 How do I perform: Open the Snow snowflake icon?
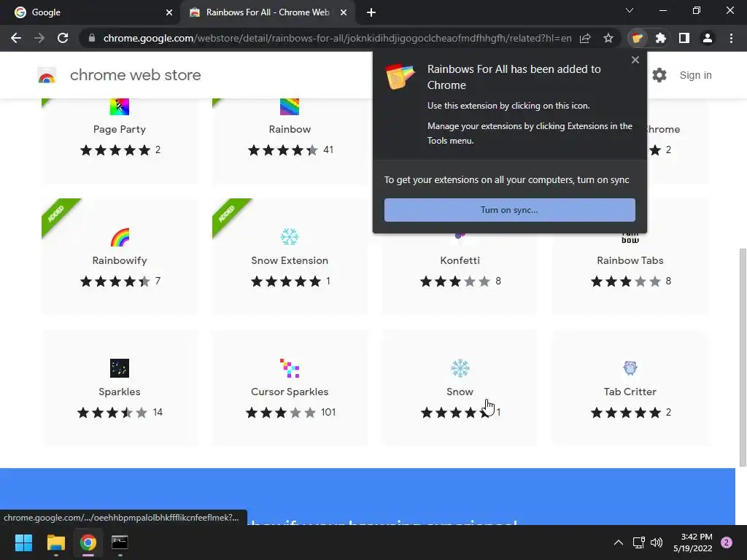tap(460, 368)
